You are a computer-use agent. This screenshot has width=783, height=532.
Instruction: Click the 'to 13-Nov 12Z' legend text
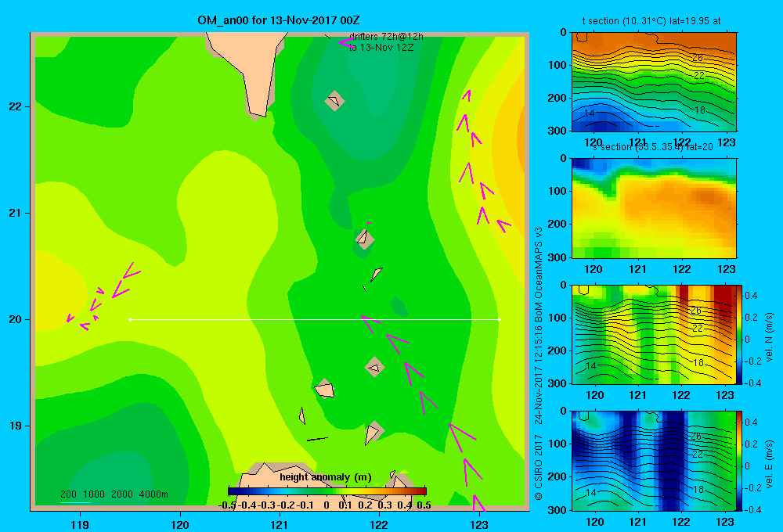tap(381, 48)
